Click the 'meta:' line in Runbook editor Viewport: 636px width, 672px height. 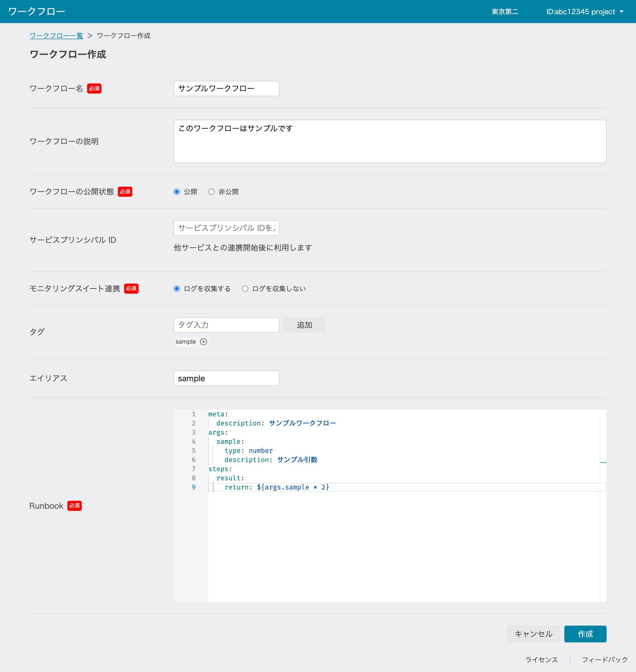coord(218,414)
